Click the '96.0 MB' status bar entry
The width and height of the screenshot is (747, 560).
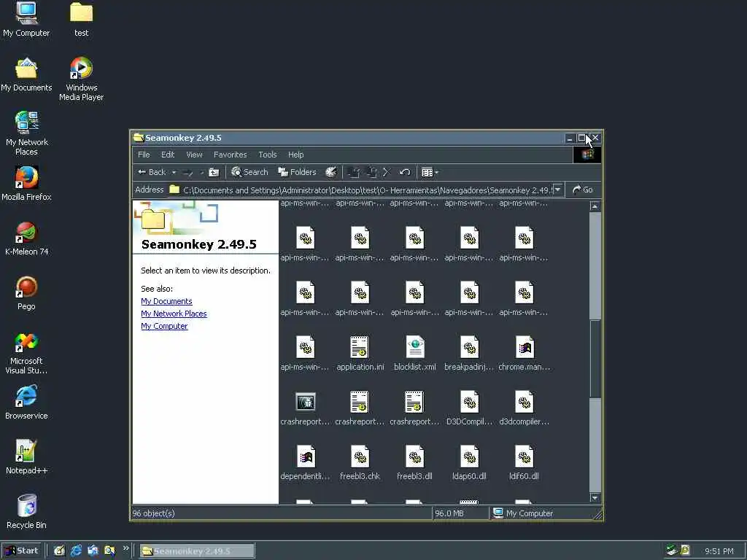point(449,513)
